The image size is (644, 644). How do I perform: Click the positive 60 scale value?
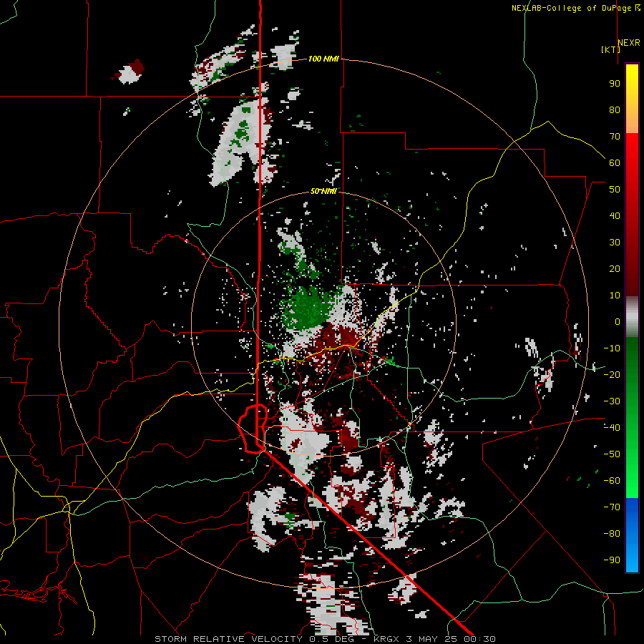point(615,162)
